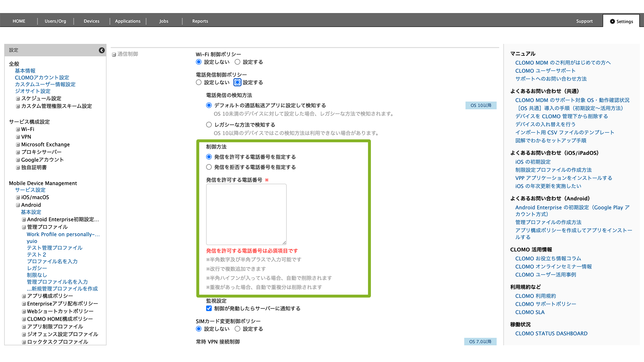Select 発信を拒否する電話番号を指定する radio
Viewport: 644px width, 362px height.
(209, 167)
